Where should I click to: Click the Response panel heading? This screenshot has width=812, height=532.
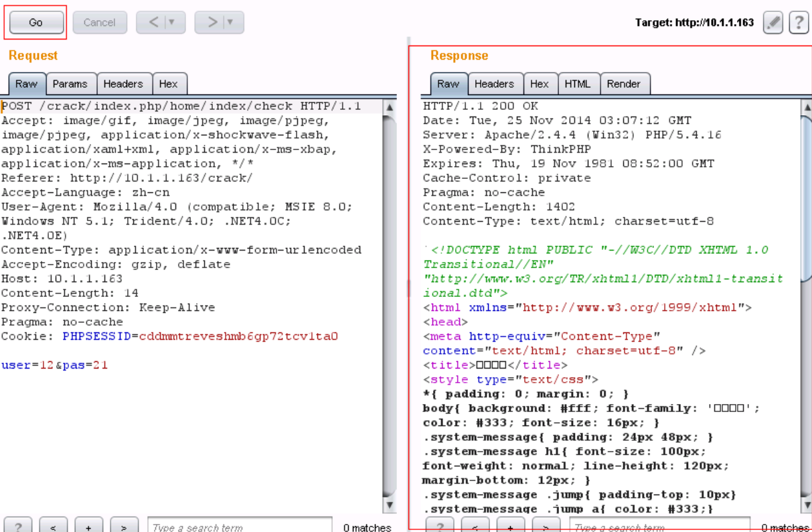tap(459, 56)
